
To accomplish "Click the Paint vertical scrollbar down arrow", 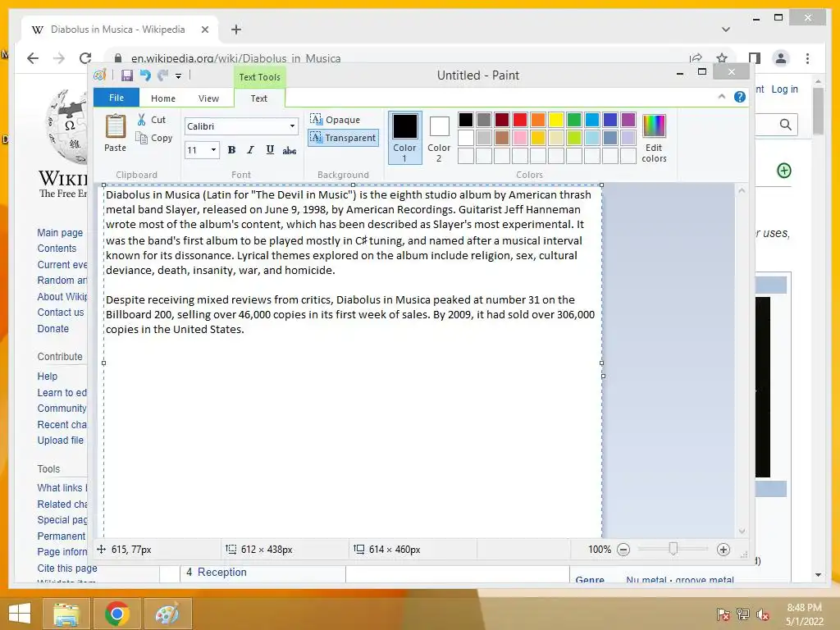I will click(742, 531).
